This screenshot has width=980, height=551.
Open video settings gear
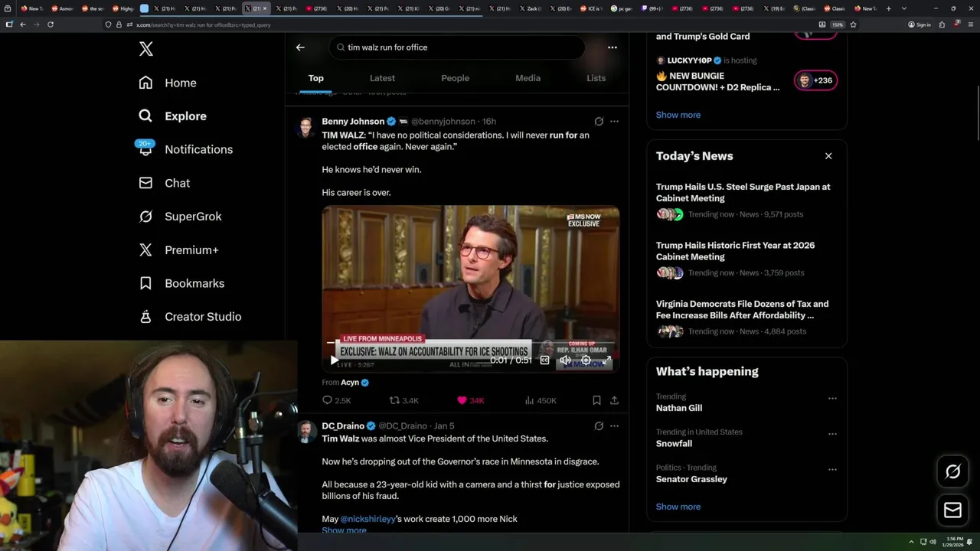tap(586, 360)
